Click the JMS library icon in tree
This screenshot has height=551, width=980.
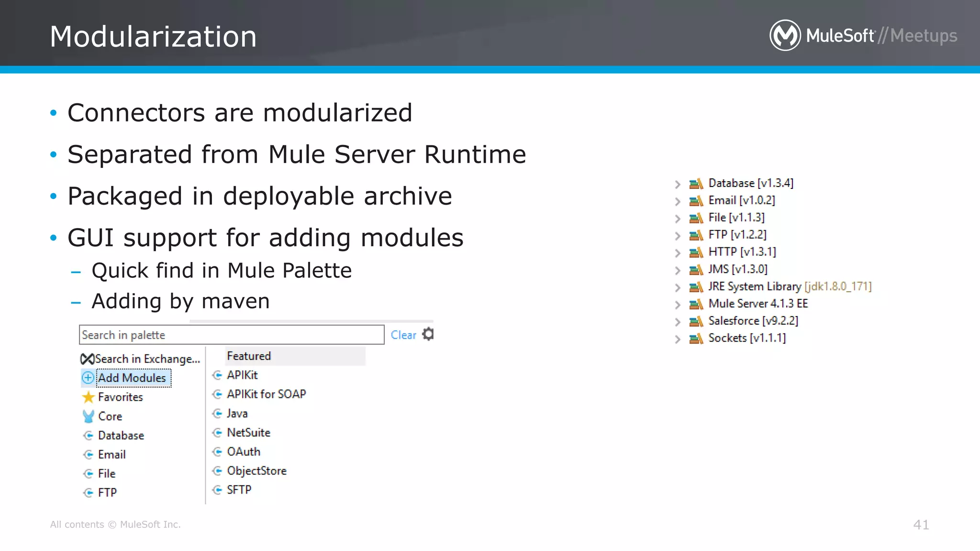tap(696, 269)
